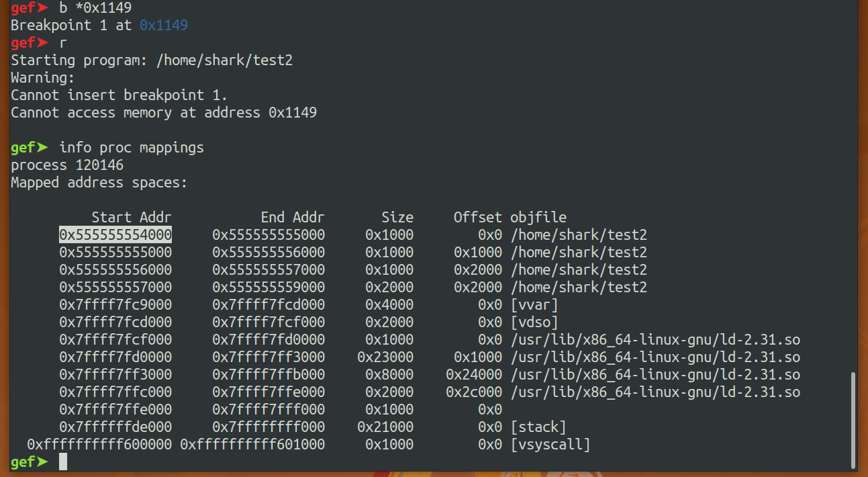The image size is (868, 477).
Task: Click the 'info proc mappings' command text
Action: pyautogui.click(x=132, y=148)
